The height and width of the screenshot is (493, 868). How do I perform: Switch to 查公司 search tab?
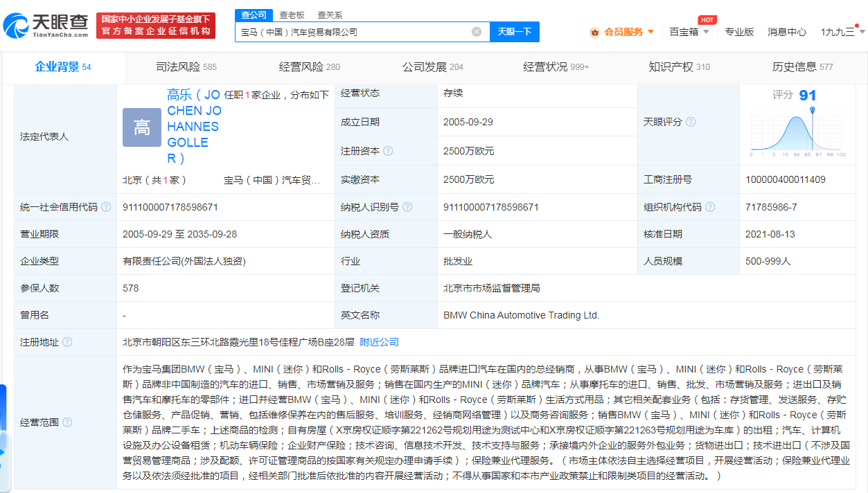coord(254,15)
